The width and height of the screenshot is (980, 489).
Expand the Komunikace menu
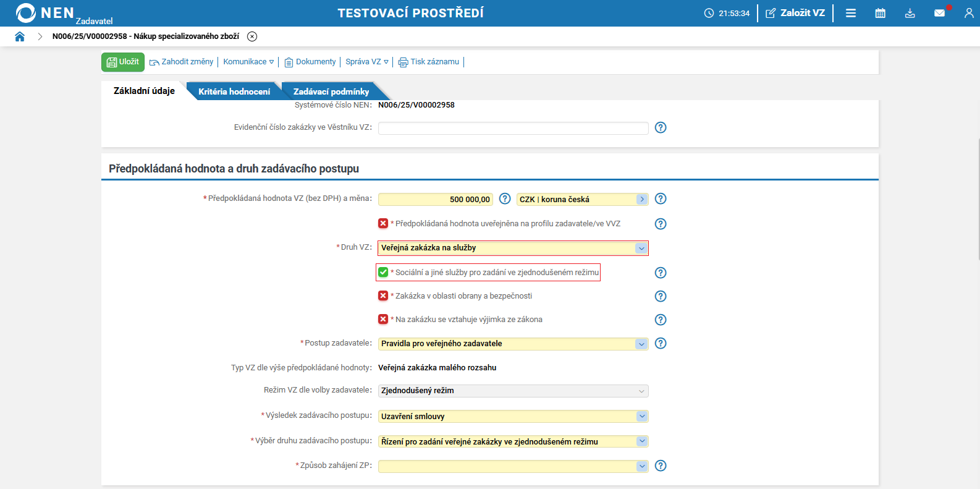point(248,62)
